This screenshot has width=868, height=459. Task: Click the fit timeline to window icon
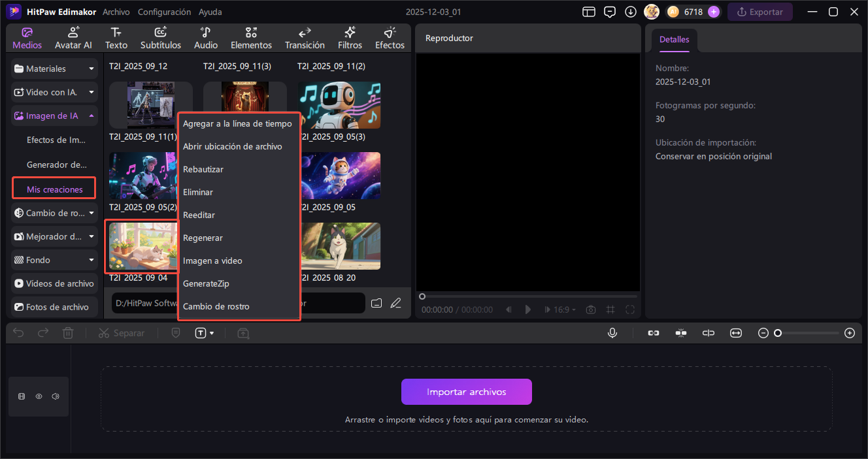click(x=737, y=333)
